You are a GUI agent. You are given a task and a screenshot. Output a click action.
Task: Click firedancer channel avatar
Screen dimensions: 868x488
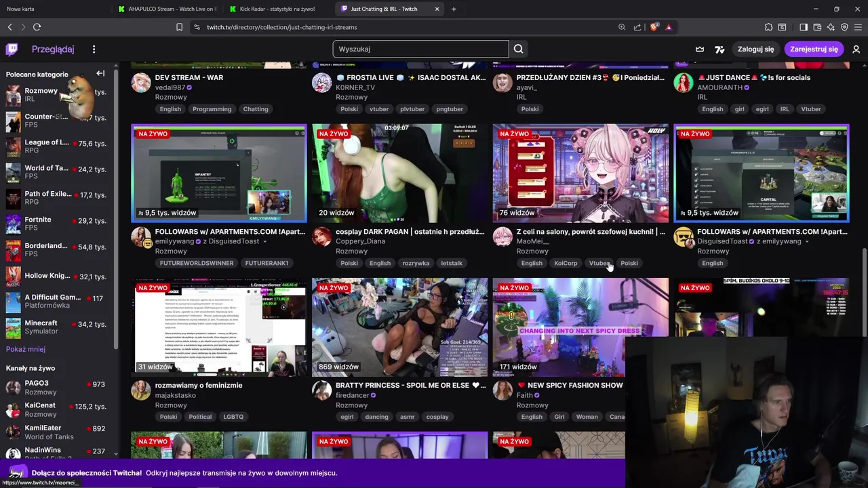coord(322,391)
